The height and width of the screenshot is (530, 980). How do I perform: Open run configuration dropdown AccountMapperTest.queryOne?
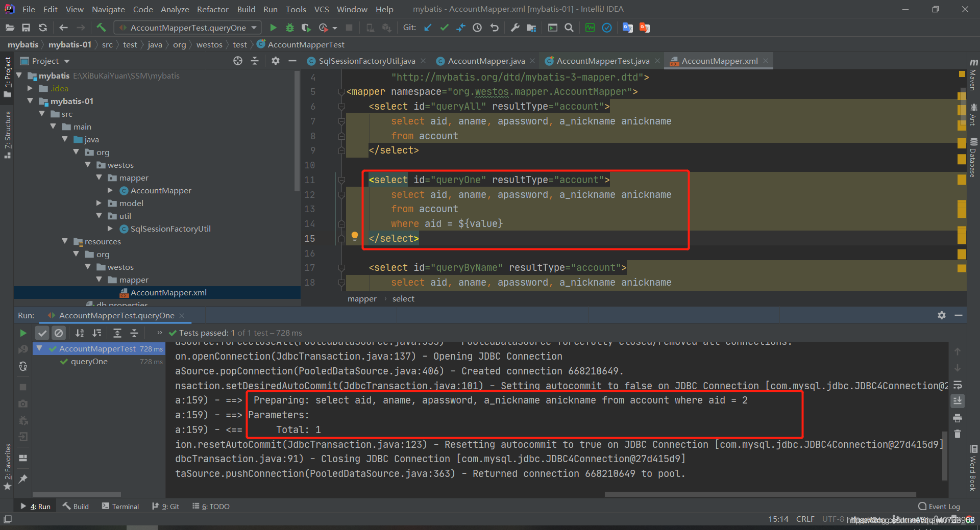tap(187, 28)
